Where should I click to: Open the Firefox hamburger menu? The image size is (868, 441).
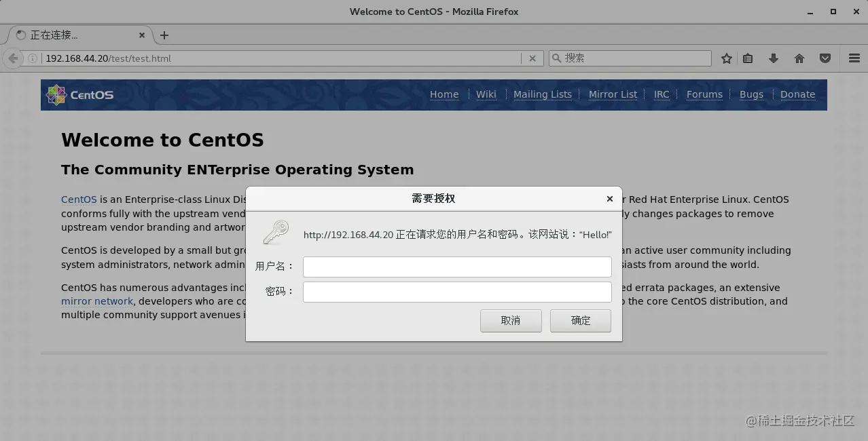[854, 58]
